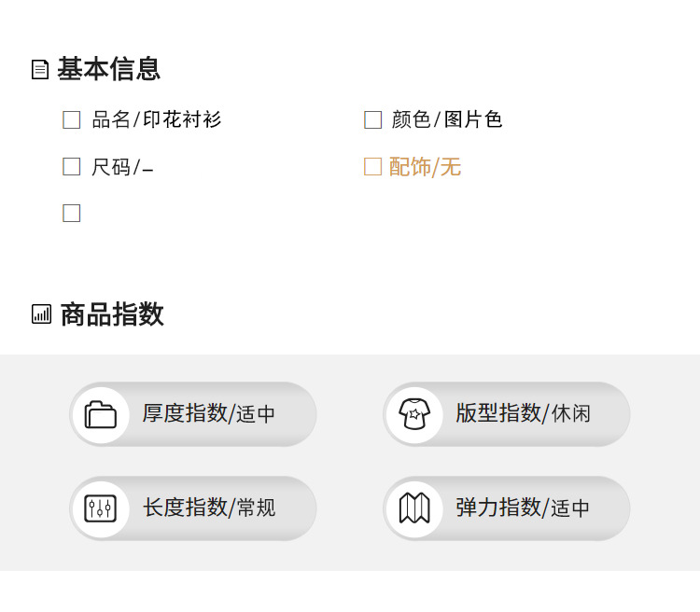
Task: Click the document icon beside 基本信息
Action: (x=40, y=70)
